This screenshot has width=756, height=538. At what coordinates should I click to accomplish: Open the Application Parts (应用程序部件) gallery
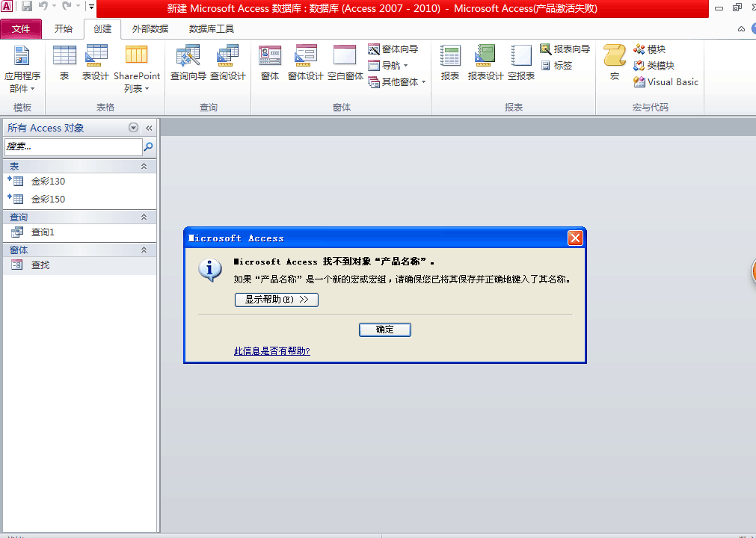pyautogui.click(x=22, y=69)
